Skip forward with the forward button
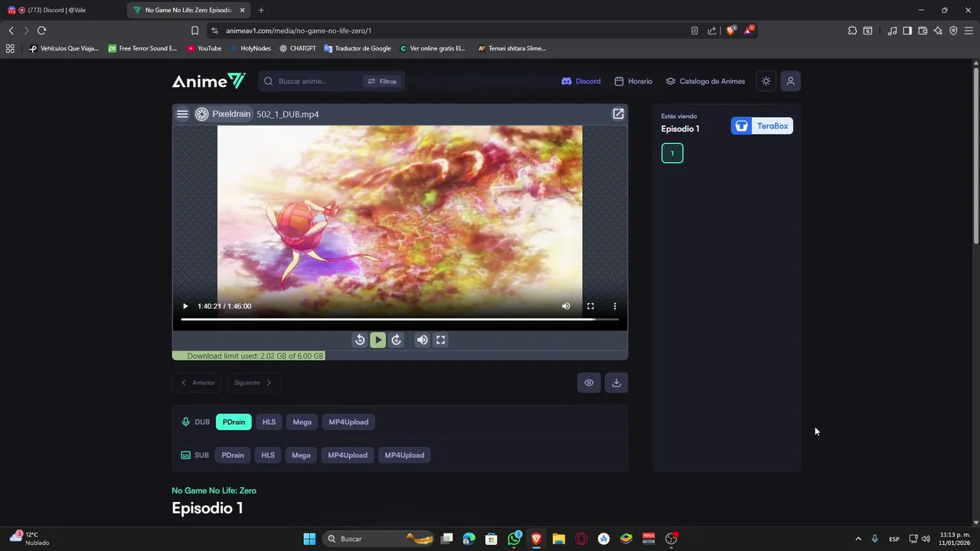980x551 pixels. click(396, 340)
